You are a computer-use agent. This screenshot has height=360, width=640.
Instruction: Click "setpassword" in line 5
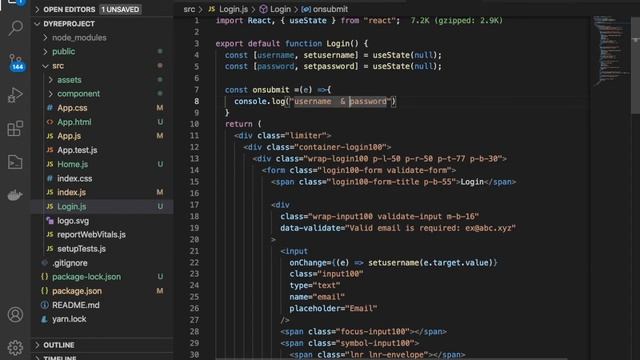coord(328,67)
